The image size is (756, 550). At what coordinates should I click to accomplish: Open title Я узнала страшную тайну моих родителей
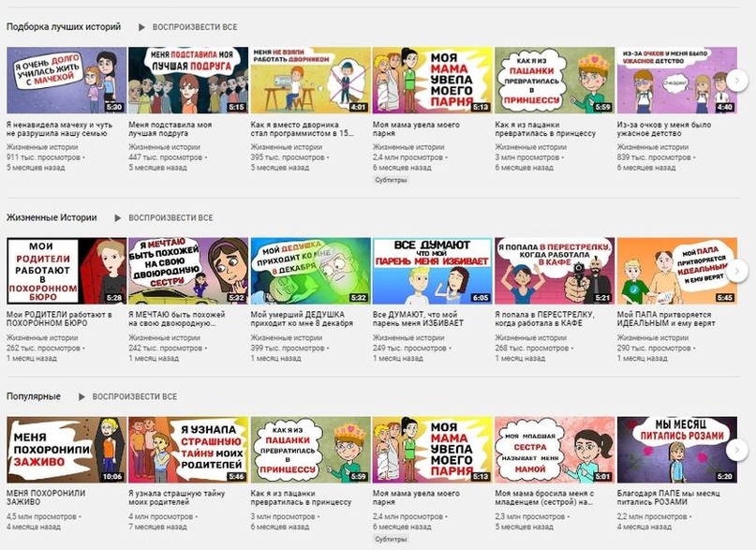coord(177,498)
